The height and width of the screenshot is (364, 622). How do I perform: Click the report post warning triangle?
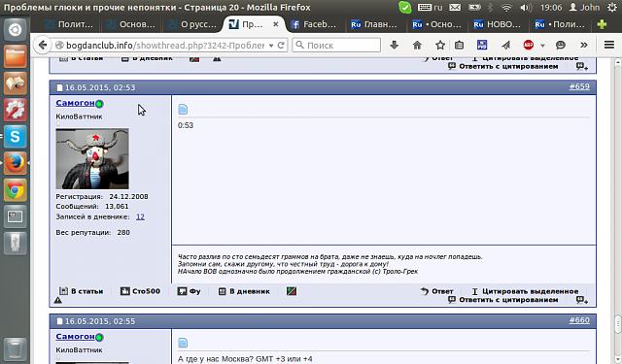[58, 300]
